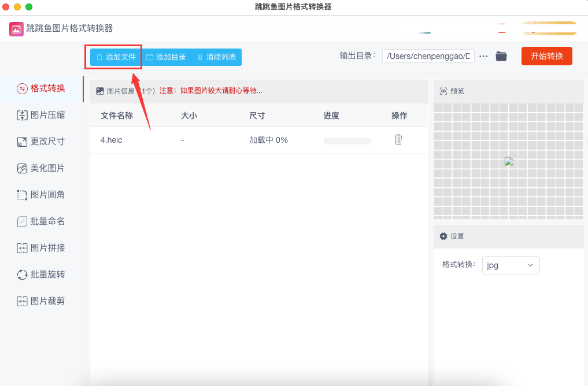Expand the jpg format dropdown

(511, 265)
